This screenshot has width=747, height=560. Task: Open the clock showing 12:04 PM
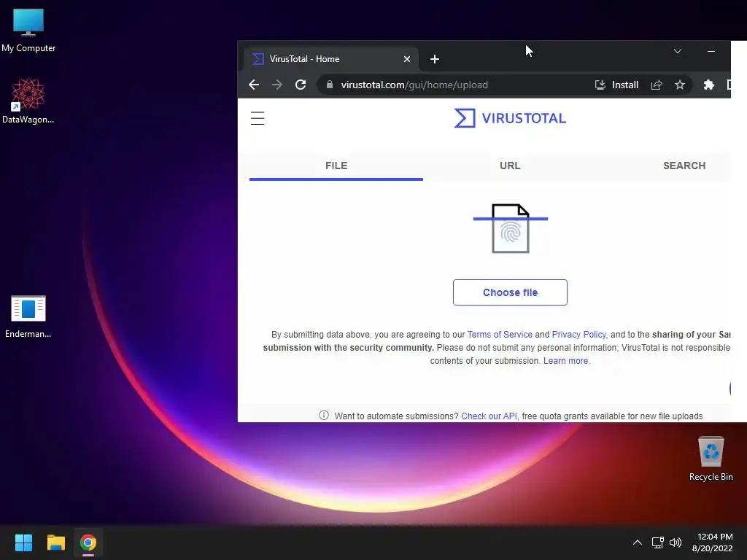[713, 542]
